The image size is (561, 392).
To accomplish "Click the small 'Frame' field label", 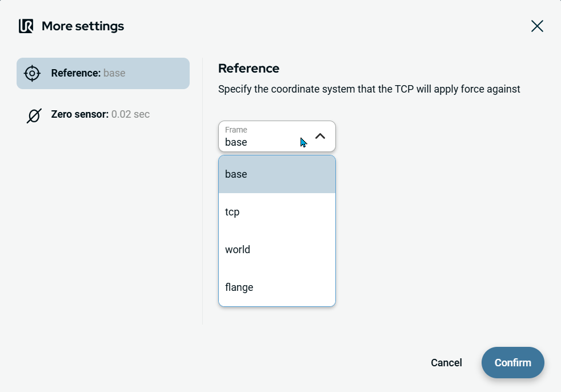I will 236,130.
